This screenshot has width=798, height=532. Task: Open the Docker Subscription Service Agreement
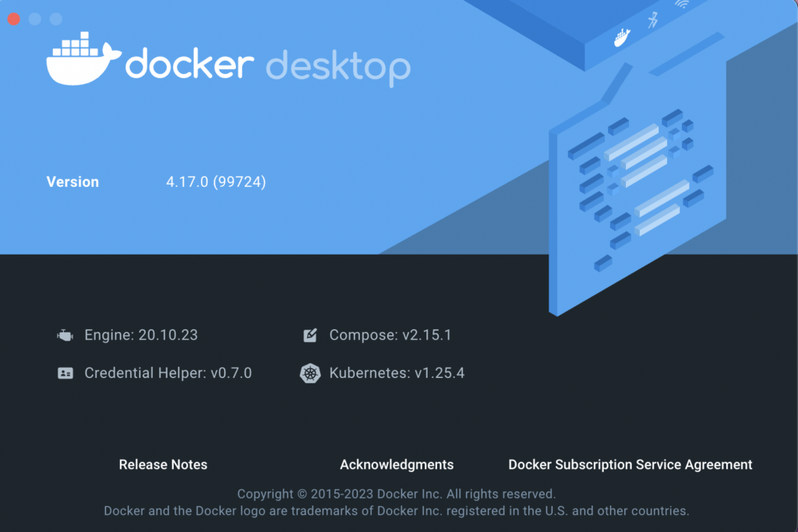(x=630, y=464)
